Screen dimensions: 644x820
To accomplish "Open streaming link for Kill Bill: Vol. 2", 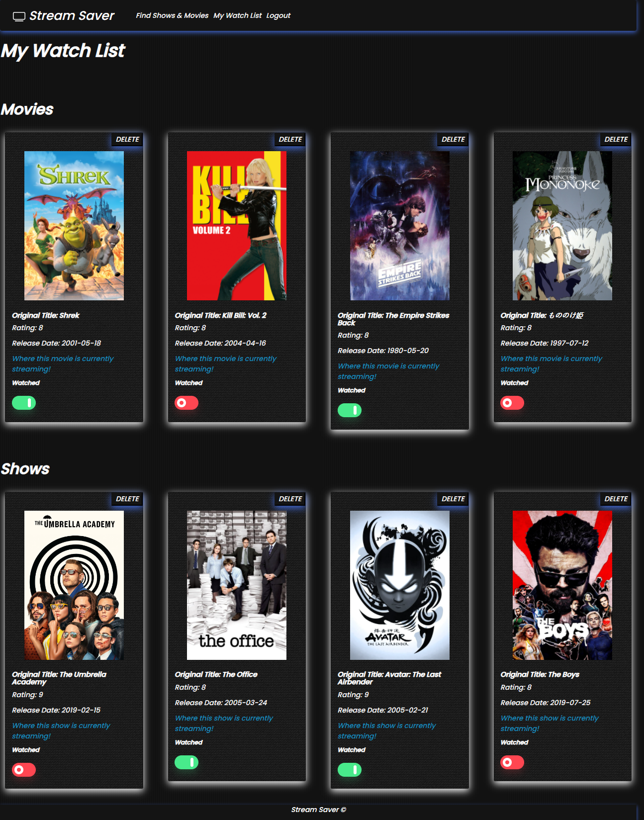I will 225,364.
